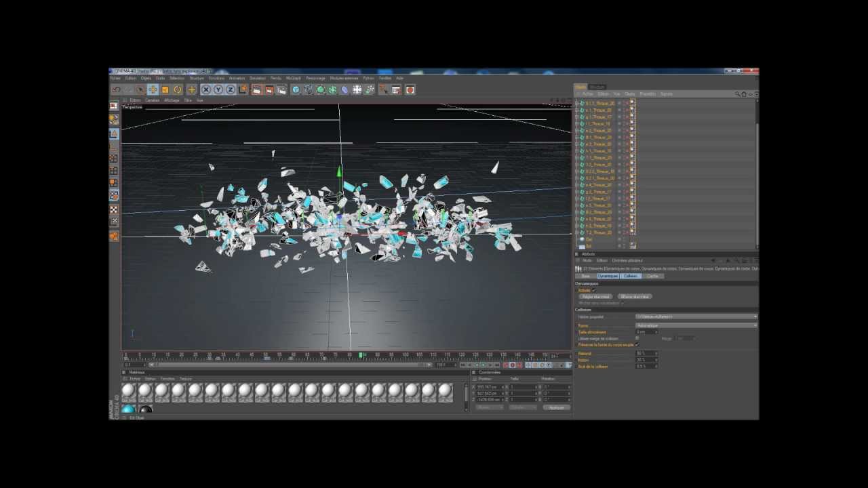The image size is (868, 488).
Task: Open the MoGraph menu
Action: tap(294, 78)
